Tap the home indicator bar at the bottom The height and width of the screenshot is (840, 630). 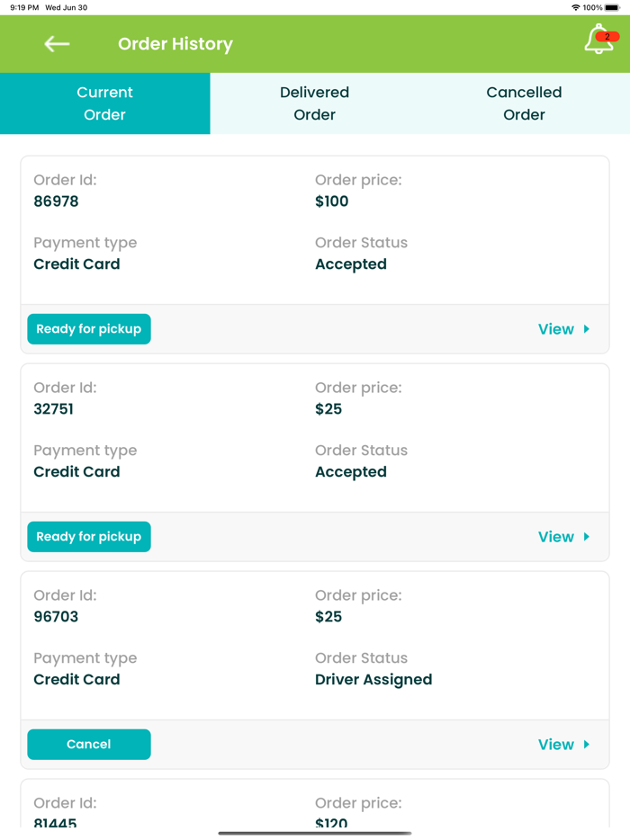315,832
